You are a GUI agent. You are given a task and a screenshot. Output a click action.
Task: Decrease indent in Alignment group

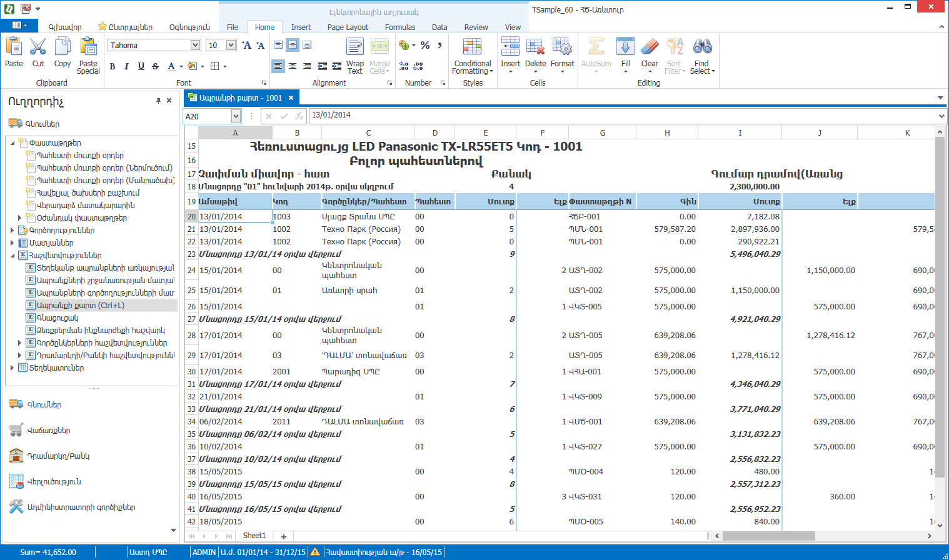(322, 66)
